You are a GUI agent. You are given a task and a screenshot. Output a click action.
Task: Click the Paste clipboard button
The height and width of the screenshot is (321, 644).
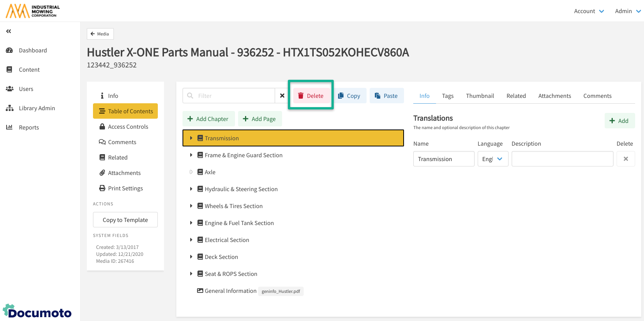click(x=386, y=96)
